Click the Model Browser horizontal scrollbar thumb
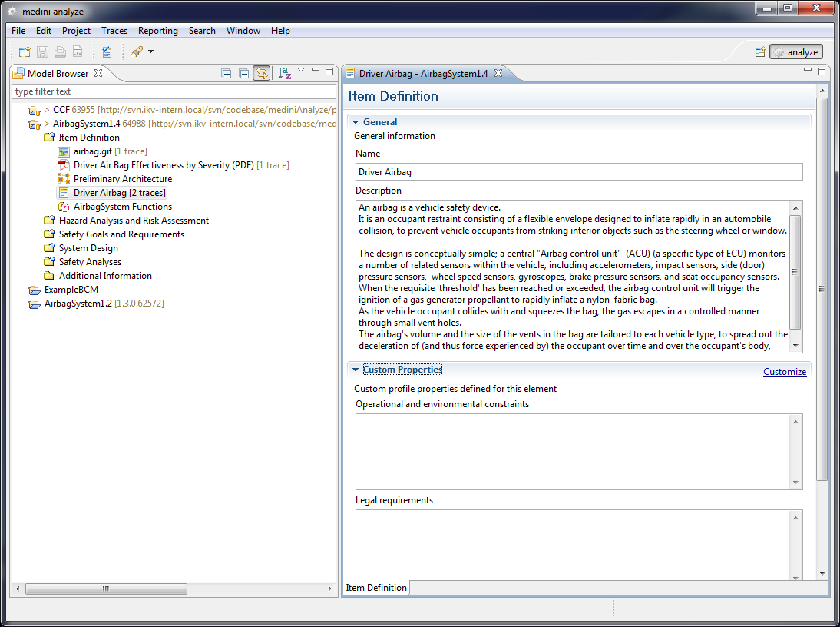The height and width of the screenshot is (627, 840). 106,589
